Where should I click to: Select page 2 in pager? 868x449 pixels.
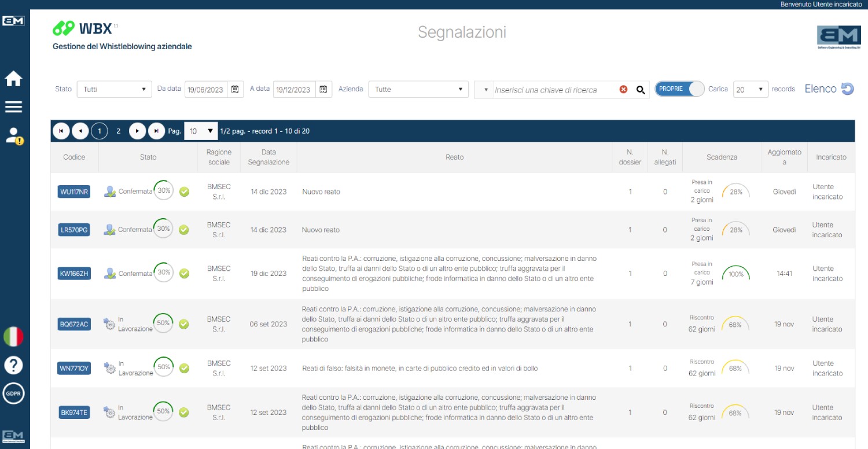118,131
